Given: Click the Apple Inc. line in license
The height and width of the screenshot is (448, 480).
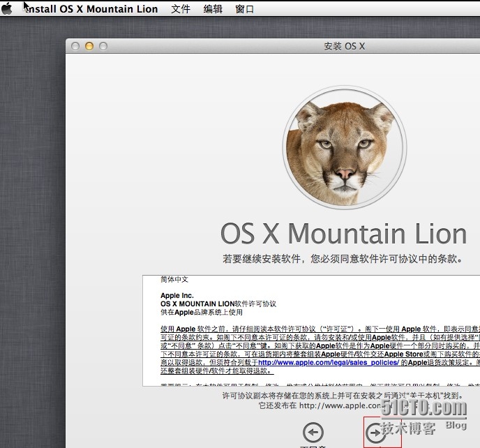Looking at the screenshot, I should 177,296.
